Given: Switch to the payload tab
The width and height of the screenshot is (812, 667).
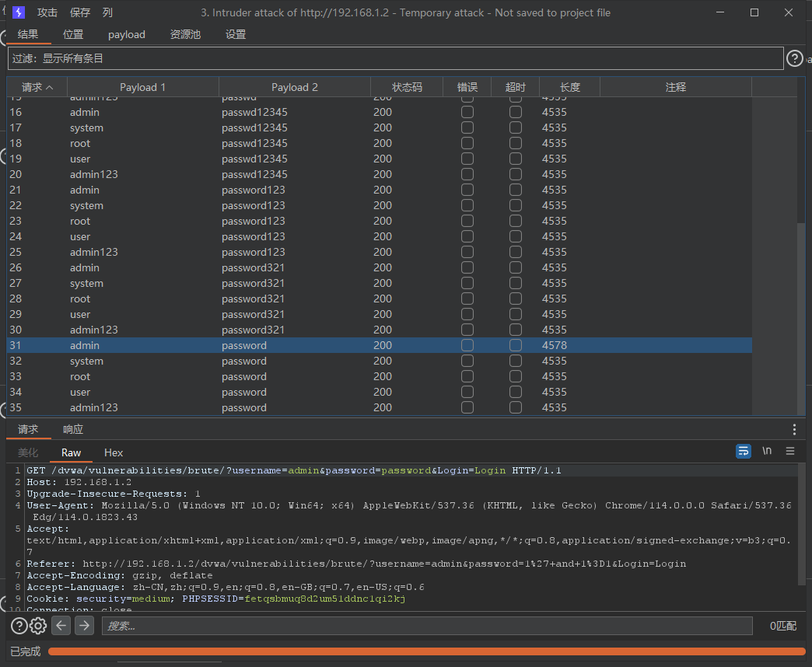Looking at the screenshot, I should coord(127,34).
